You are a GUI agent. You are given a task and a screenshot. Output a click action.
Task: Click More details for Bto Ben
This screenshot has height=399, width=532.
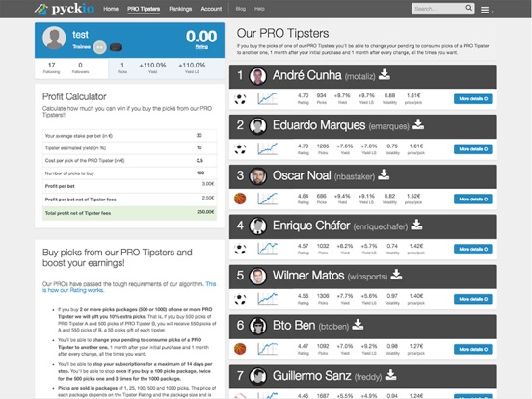tap(473, 349)
